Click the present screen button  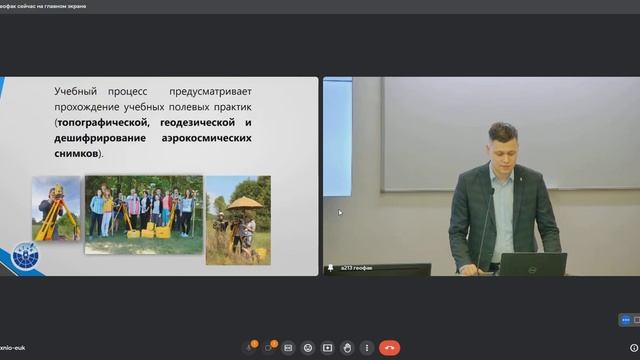tap(327, 348)
